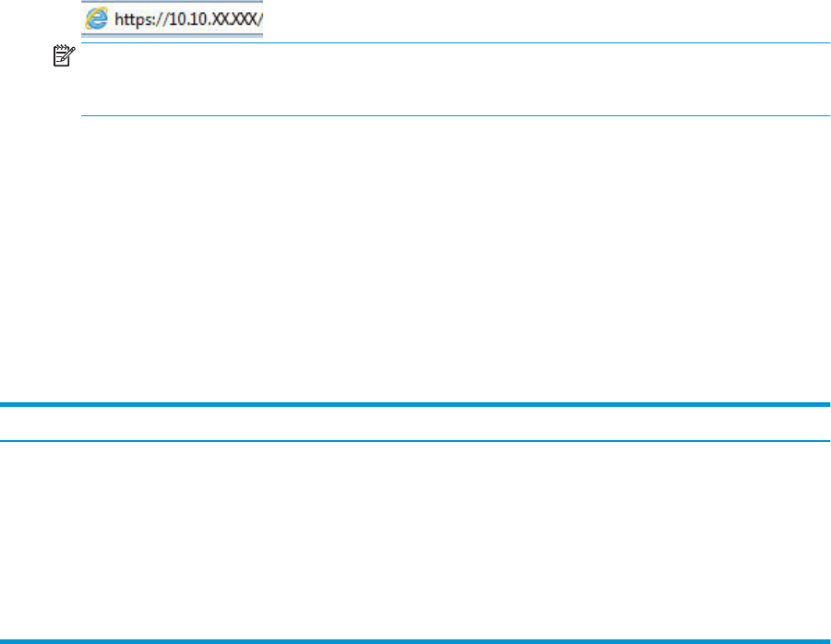Click the https://10.10.XX.XXX/ address field

click(173, 19)
